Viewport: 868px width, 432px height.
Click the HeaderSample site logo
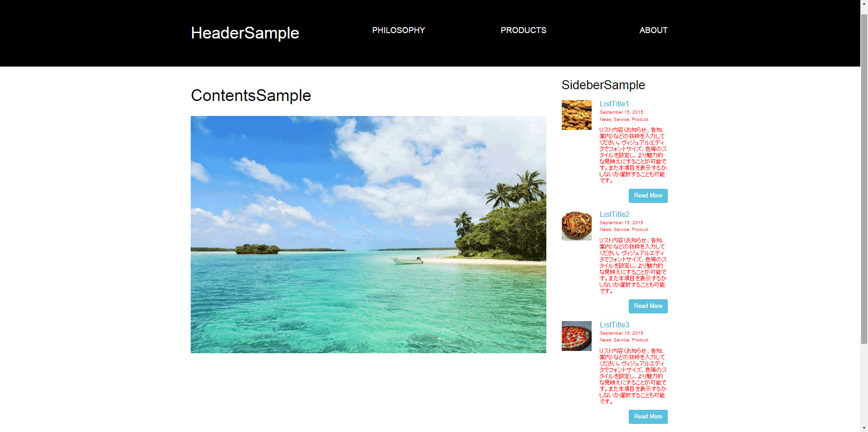click(x=245, y=33)
